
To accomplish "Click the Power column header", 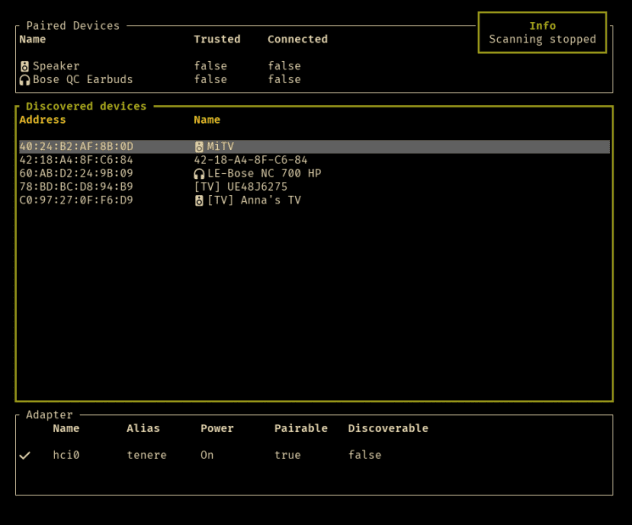I will (217, 428).
